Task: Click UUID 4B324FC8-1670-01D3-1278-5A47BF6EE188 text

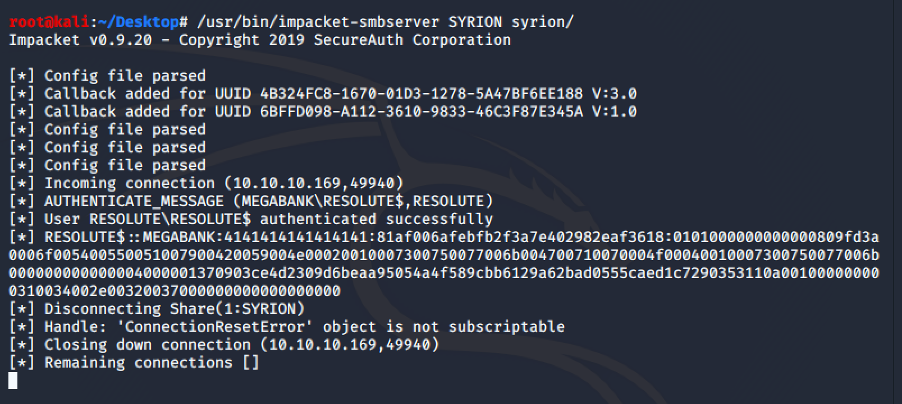Action: pyautogui.click(x=399, y=94)
